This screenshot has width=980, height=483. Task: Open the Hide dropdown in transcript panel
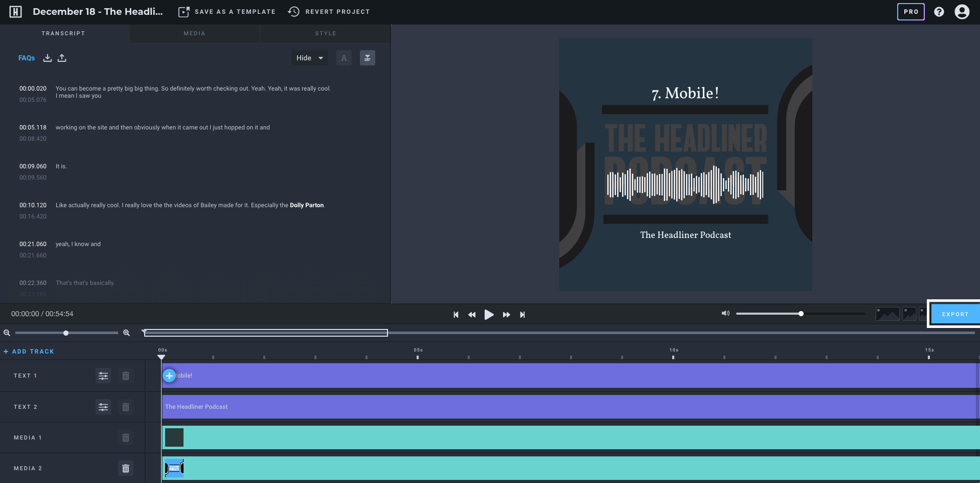click(x=309, y=58)
